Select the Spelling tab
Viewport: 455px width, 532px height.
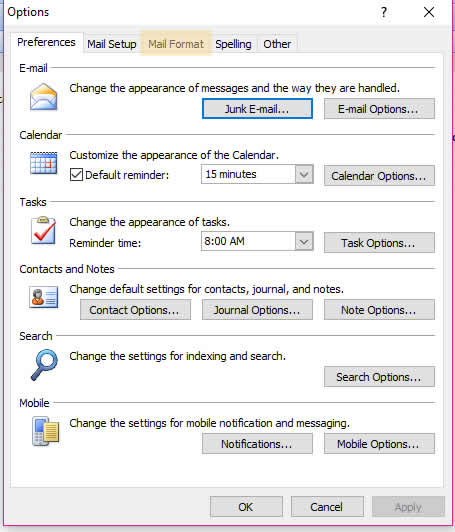coord(233,44)
